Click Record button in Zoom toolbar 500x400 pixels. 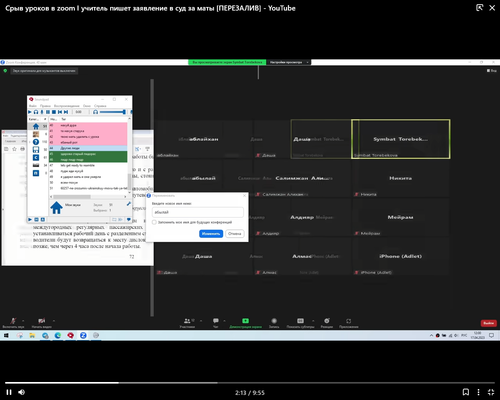click(274, 322)
